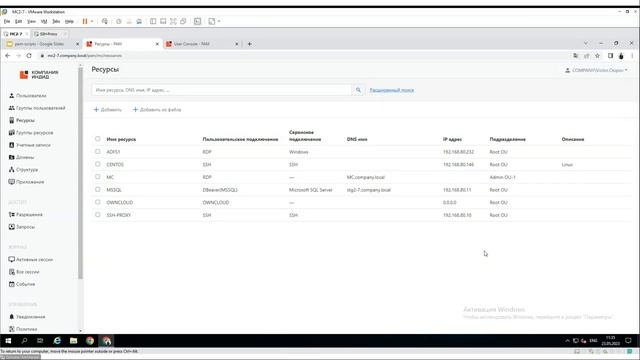Open Запросы requests section

point(22,227)
